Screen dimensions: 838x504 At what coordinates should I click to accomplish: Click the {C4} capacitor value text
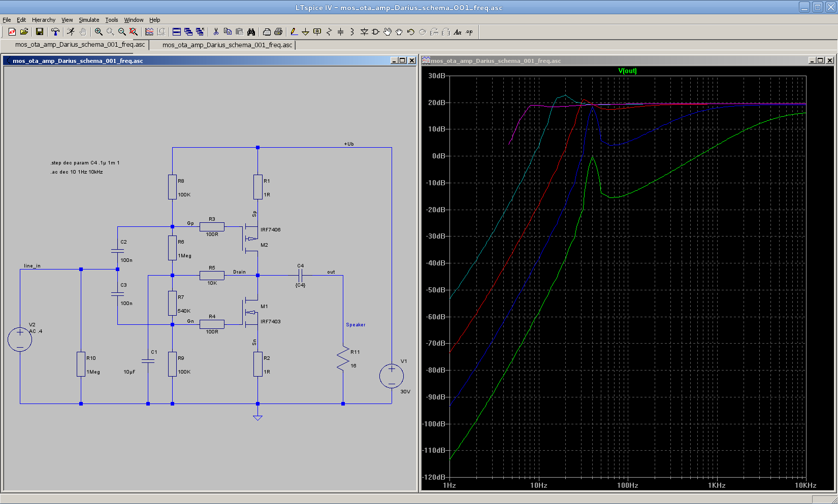click(300, 285)
